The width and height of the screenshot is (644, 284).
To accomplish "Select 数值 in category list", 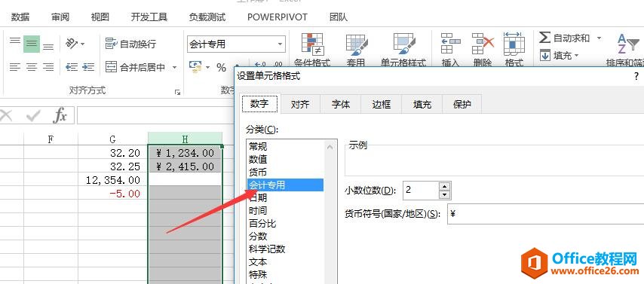I will click(285, 159).
